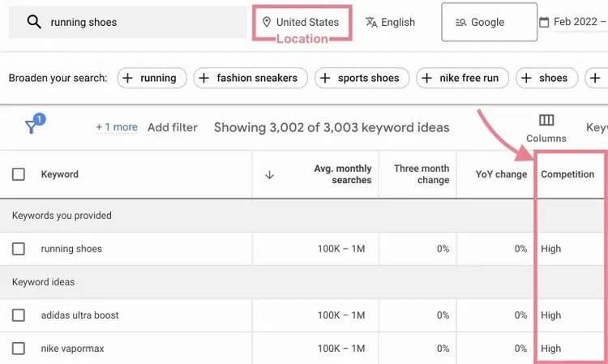Expand the '+ 1 more' filters link

[117, 127]
